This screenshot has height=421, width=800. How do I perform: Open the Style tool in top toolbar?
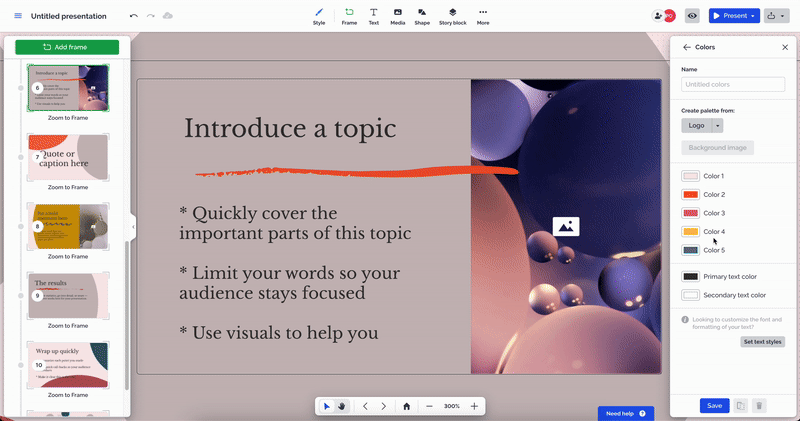pos(319,16)
